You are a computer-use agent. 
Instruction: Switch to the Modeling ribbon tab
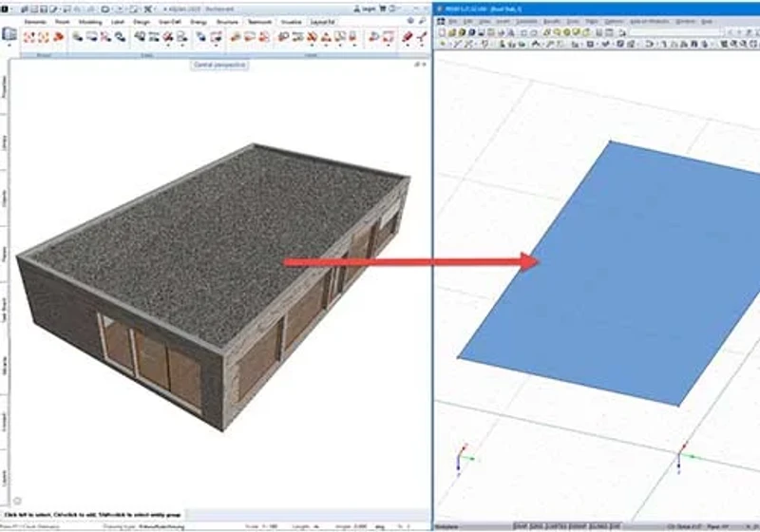click(90, 22)
